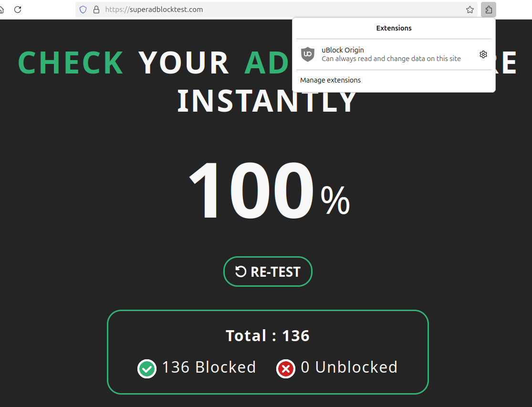Close the Extensions panel via puzzle icon
Screen dimensions: 532x407
coord(489,10)
